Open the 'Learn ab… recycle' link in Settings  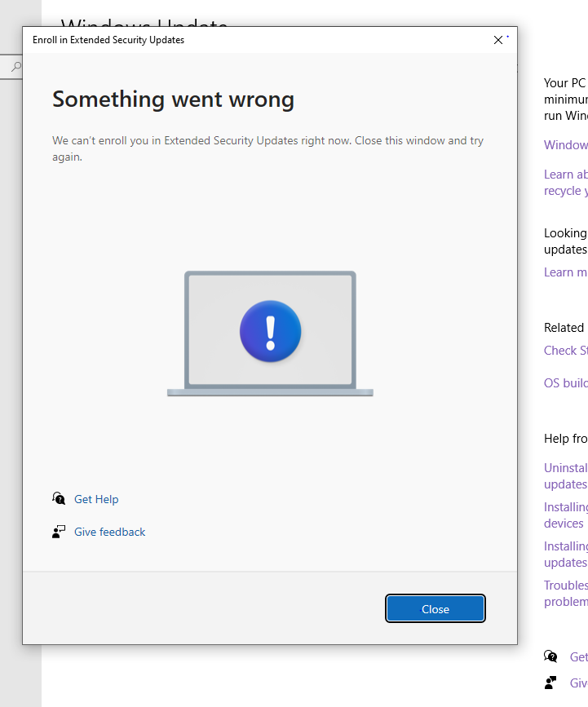click(x=565, y=182)
